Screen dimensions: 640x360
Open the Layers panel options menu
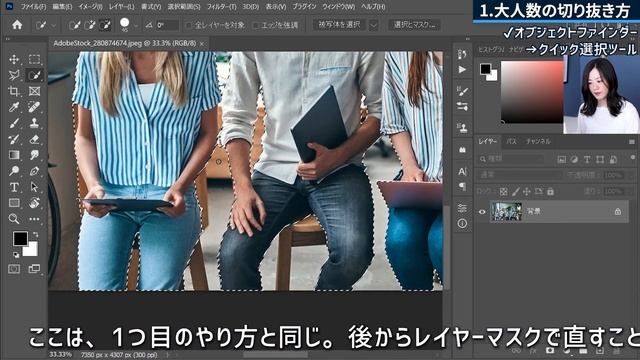[x=632, y=142]
